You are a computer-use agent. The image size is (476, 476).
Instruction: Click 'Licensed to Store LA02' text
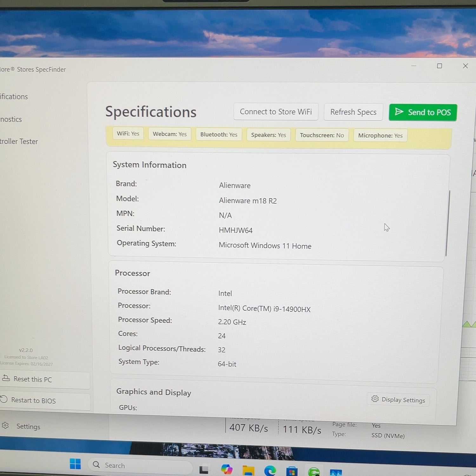(26, 357)
